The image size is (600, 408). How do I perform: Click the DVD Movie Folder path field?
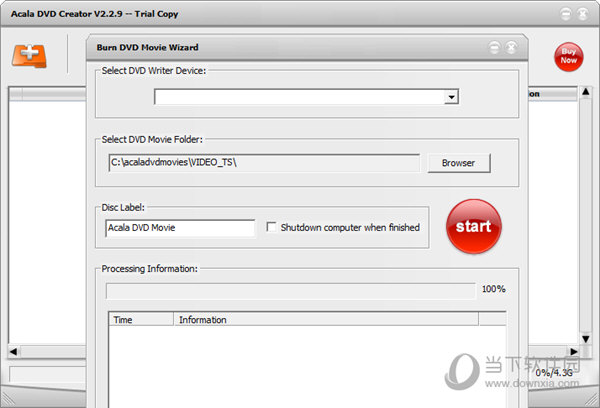point(264,163)
